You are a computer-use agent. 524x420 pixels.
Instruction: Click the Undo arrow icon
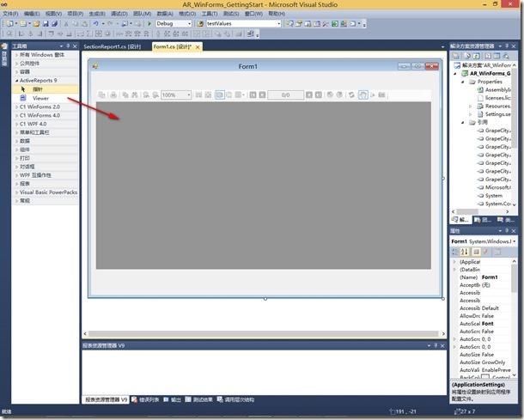pos(96,24)
